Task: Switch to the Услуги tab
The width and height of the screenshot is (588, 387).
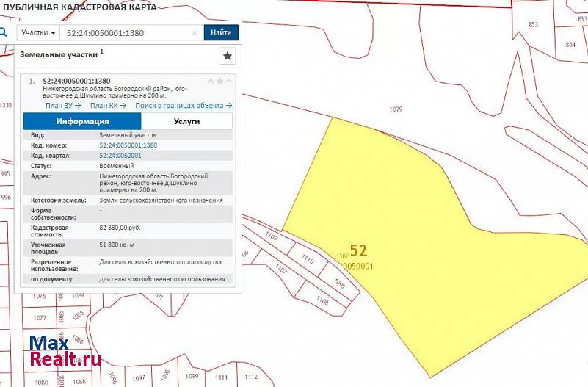Action: pyautogui.click(x=186, y=121)
